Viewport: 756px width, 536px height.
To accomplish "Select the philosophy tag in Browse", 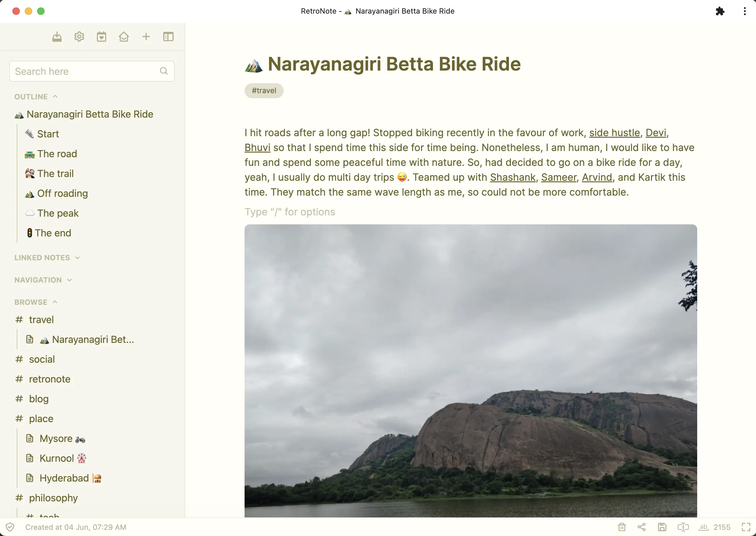I will [x=46, y=498].
